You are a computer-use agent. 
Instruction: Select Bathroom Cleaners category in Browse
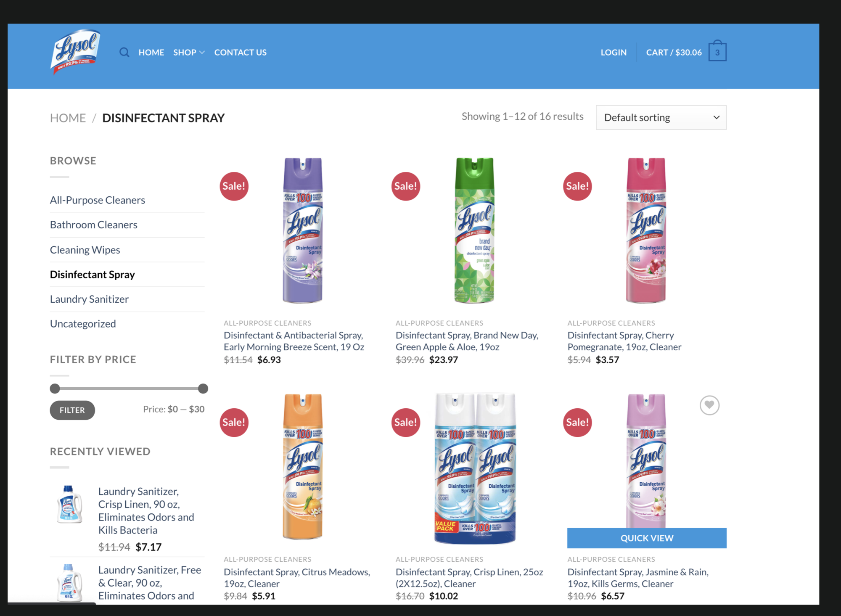pos(94,225)
